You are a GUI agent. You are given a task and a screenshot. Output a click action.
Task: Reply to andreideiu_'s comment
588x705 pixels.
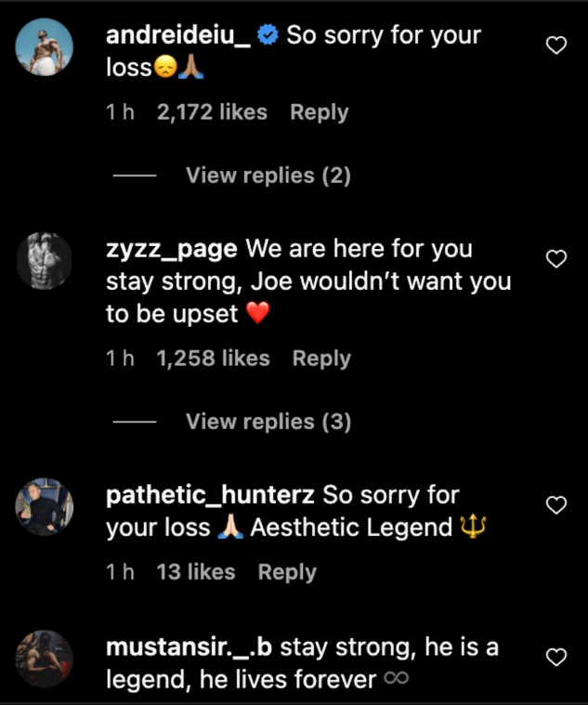[x=319, y=112]
